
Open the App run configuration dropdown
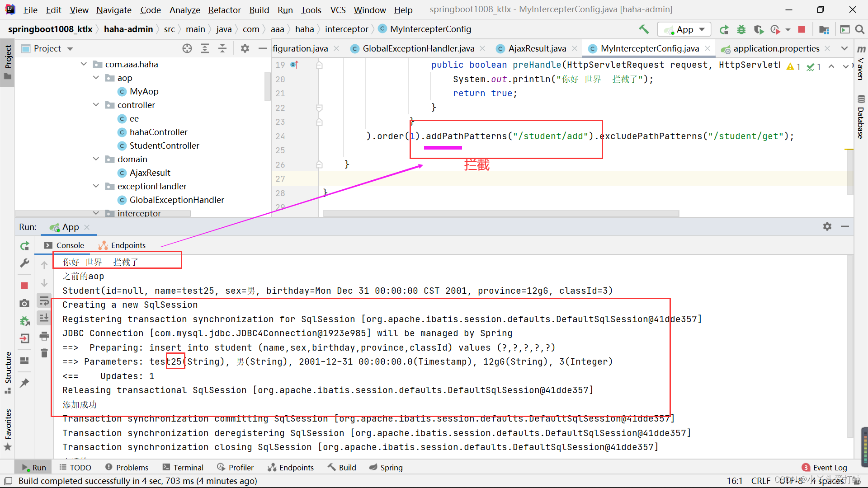tap(684, 29)
